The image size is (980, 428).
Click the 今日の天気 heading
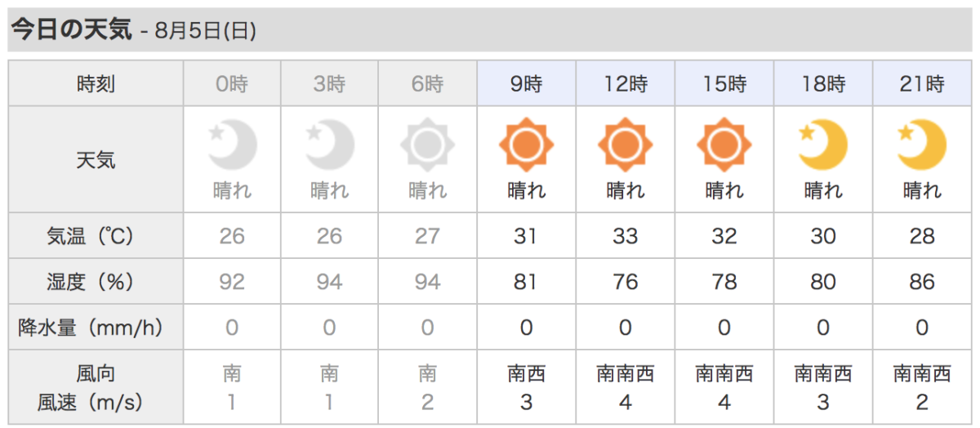pos(71,31)
